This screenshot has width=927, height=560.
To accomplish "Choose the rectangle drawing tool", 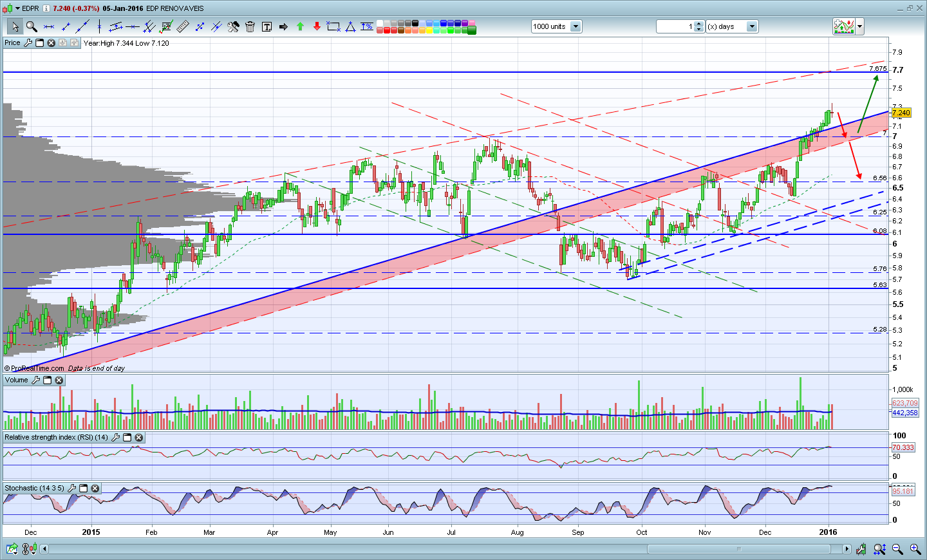I will click(333, 26).
